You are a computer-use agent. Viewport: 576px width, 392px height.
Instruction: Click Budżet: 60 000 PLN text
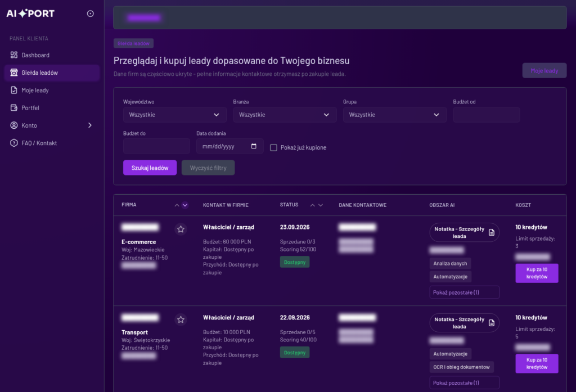pyautogui.click(x=227, y=242)
